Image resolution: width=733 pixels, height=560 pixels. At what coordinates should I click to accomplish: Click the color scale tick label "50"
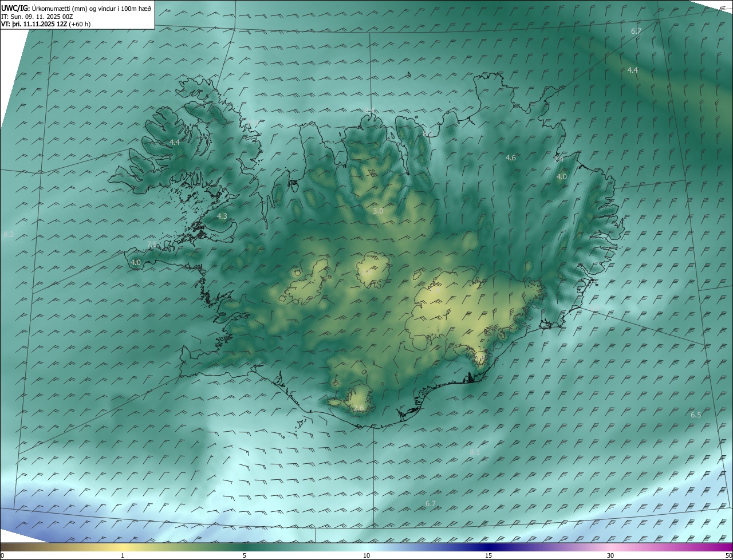coord(728,555)
